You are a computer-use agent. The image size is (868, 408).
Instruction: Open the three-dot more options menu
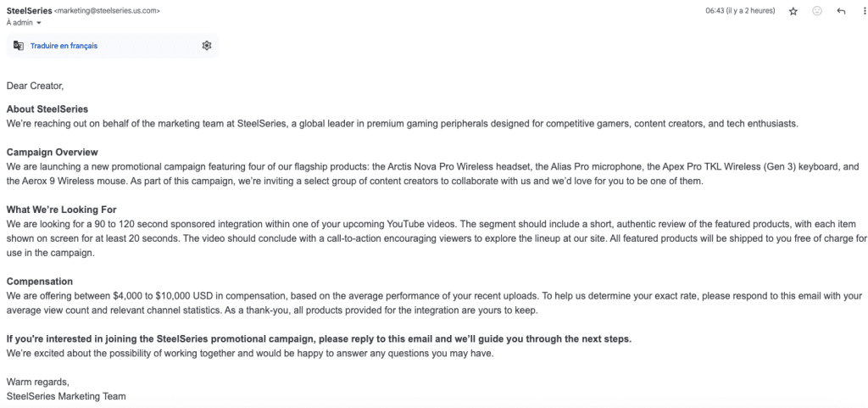tap(865, 11)
